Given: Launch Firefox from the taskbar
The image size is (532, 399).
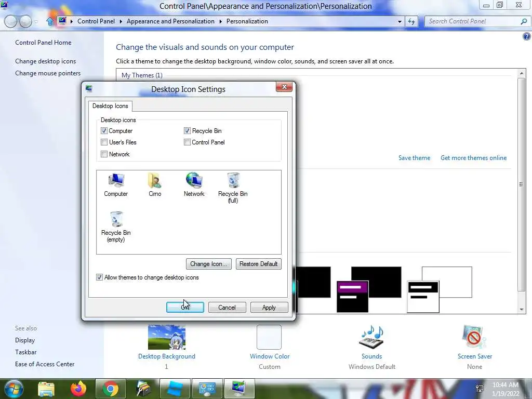Looking at the screenshot, I should pyautogui.click(x=78, y=389).
